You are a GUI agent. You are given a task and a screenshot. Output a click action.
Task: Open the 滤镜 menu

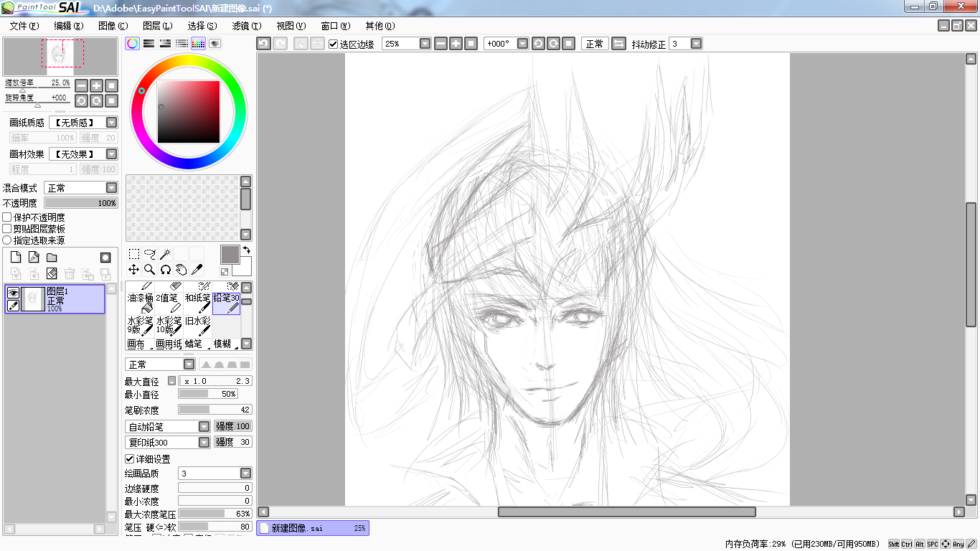point(246,26)
